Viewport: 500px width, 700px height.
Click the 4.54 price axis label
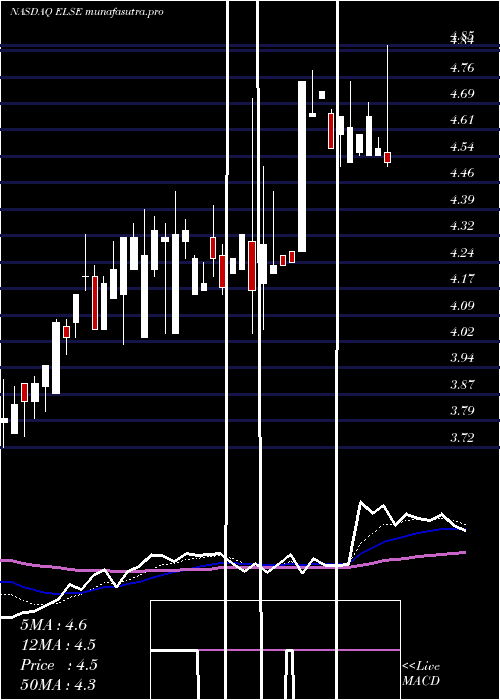point(462,147)
